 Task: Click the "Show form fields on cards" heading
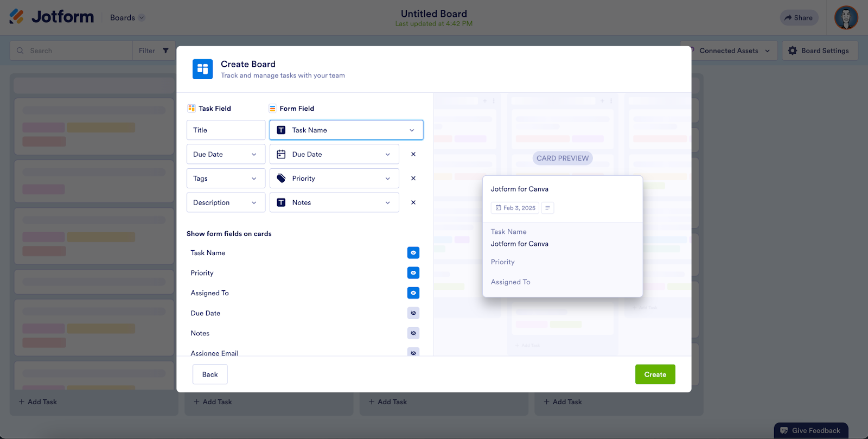click(229, 234)
